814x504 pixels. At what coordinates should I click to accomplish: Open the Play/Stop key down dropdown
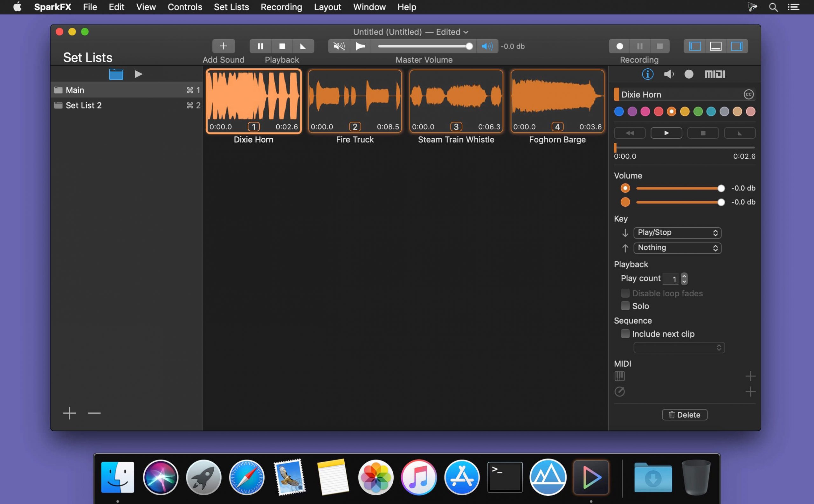677,233
